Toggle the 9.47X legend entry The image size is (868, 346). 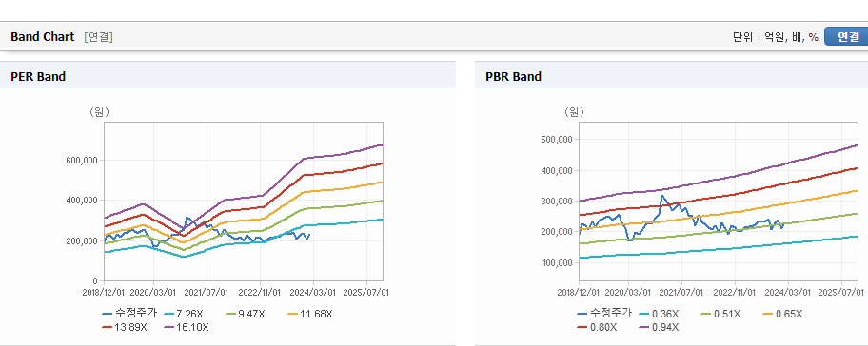coord(246,314)
